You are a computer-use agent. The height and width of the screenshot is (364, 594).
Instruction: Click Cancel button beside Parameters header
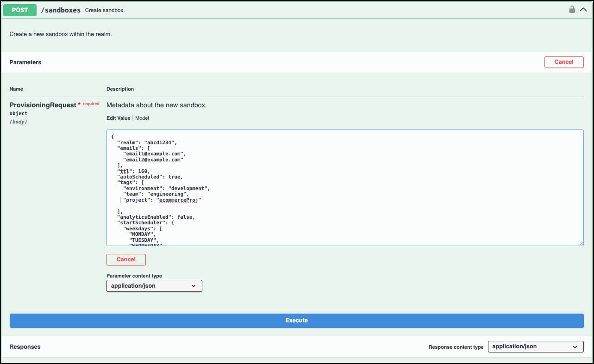564,62
